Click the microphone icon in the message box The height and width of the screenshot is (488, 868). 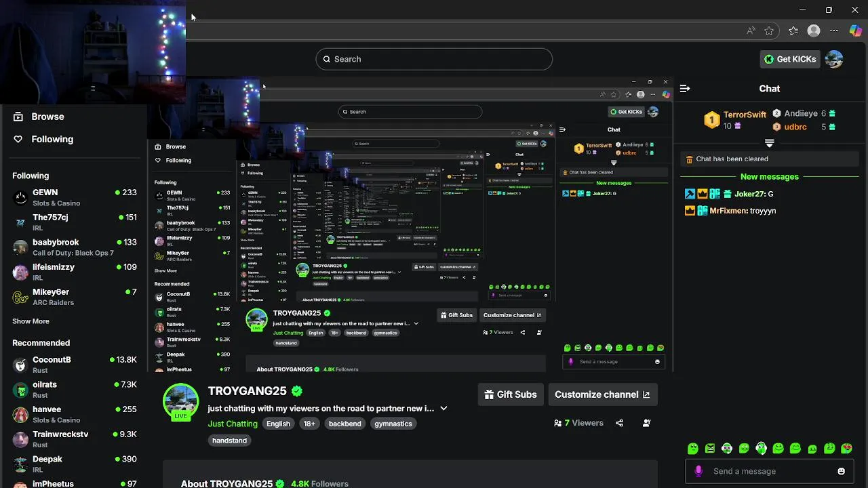click(x=698, y=471)
